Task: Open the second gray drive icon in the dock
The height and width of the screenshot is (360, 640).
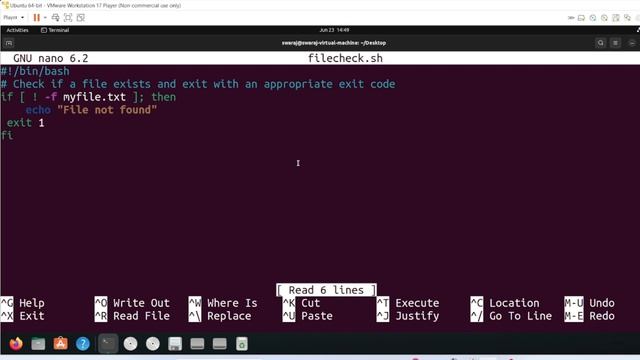Action: 220,344
